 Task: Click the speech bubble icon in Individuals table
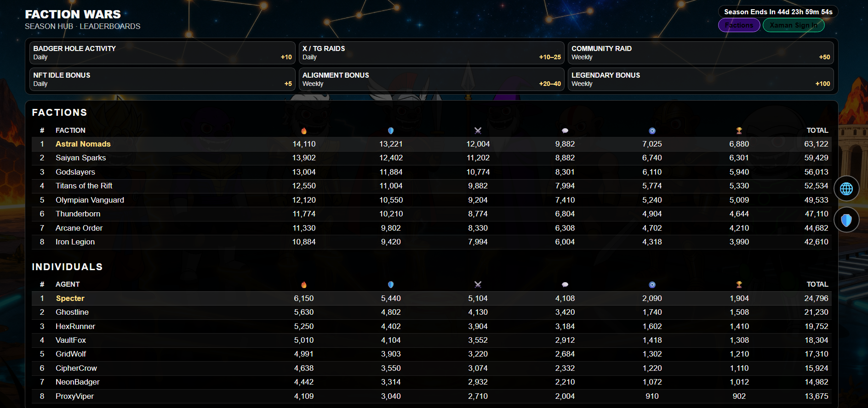565,285
